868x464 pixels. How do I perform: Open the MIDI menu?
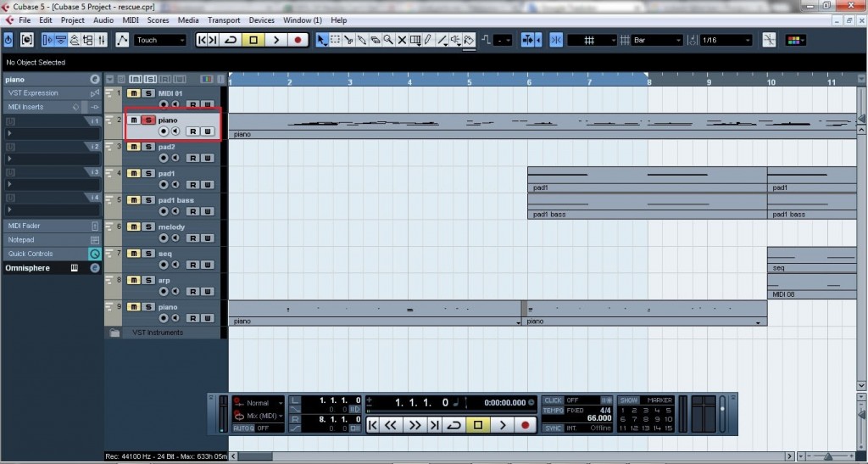coord(131,20)
